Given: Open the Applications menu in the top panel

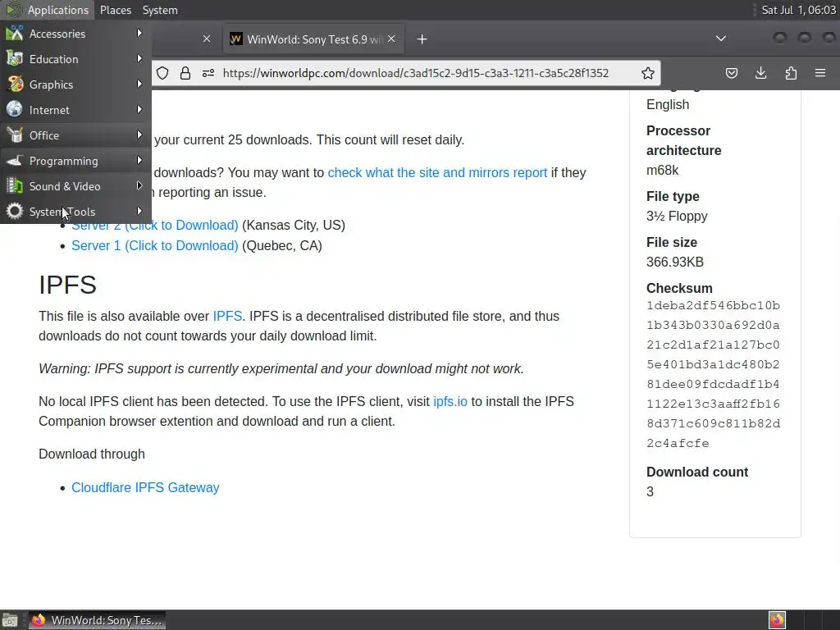Looking at the screenshot, I should click(58, 10).
